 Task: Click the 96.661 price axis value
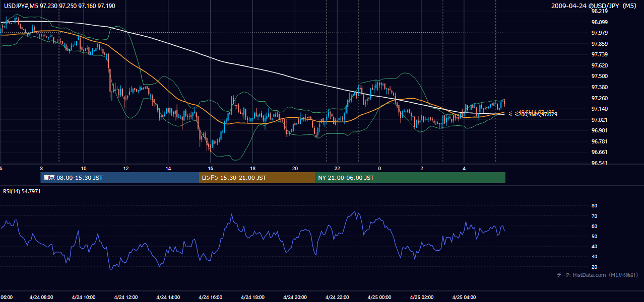[x=599, y=152]
